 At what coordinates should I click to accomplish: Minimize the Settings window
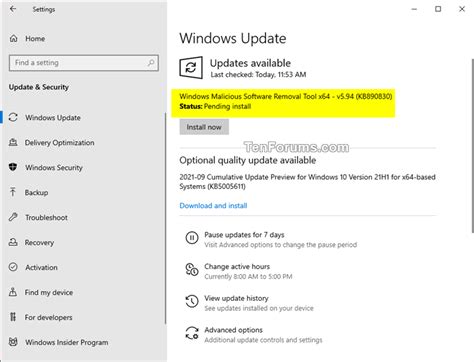414,9
